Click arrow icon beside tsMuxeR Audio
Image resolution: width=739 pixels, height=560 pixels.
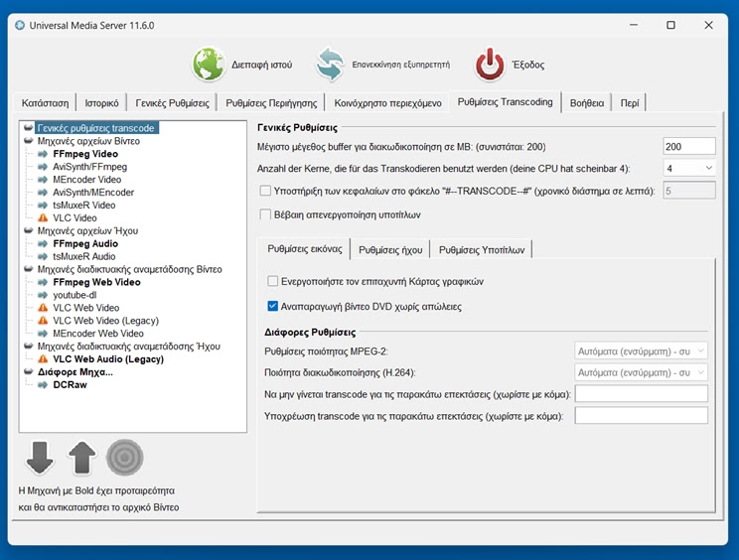(43, 257)
